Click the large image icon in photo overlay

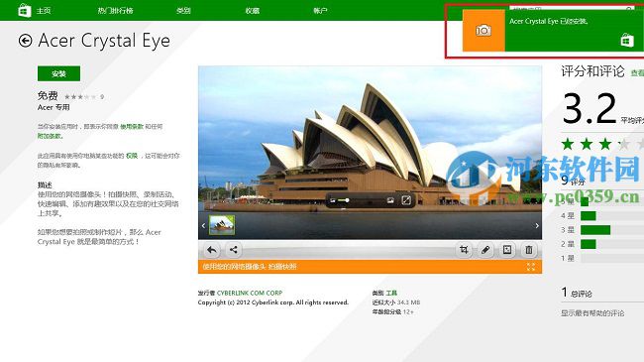pos(390,200)
